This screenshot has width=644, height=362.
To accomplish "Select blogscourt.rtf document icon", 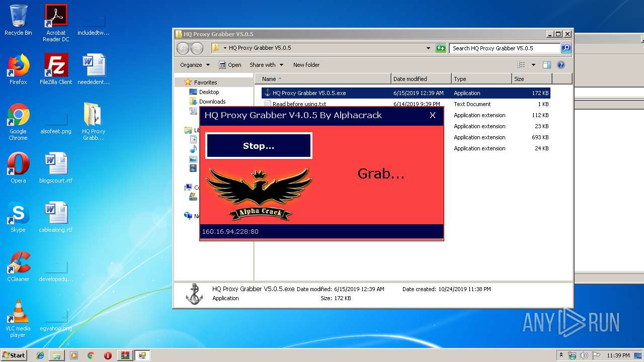I will [56, 168].
